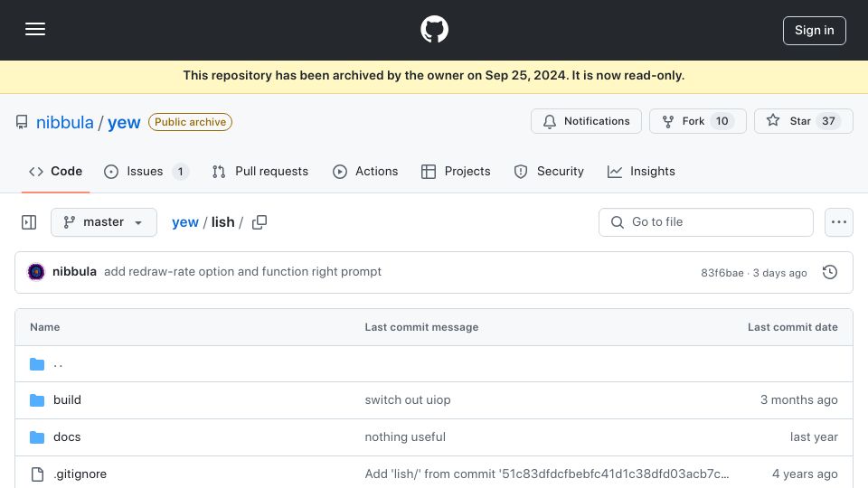Open the Insights tab

click(x=641, y=172)
